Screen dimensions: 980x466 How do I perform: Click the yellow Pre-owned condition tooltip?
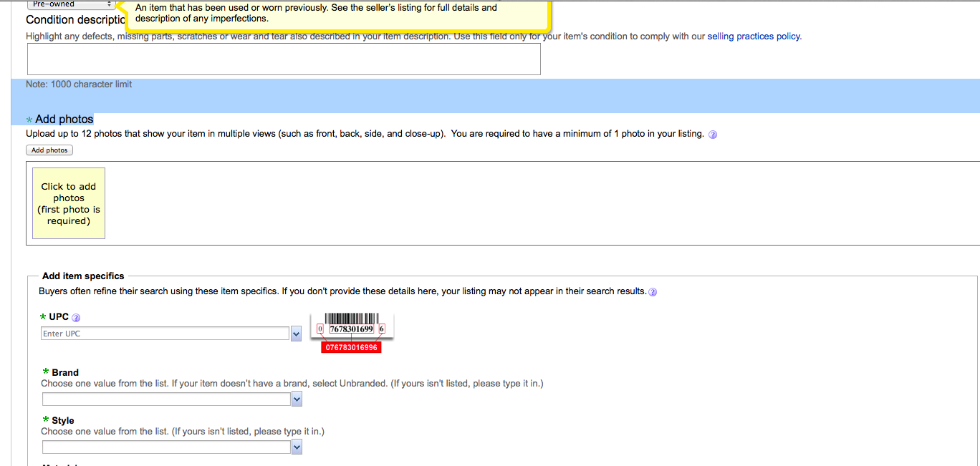(x=337, y=14)
